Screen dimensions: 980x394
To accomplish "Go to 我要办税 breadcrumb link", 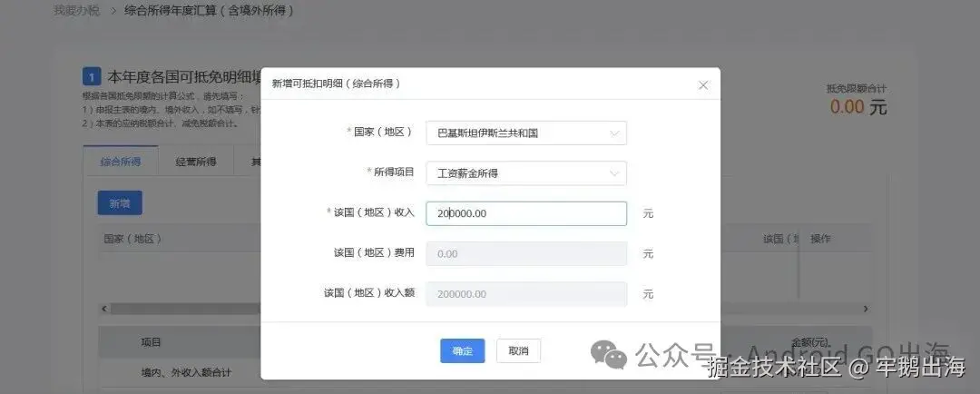I will point(75,11).
